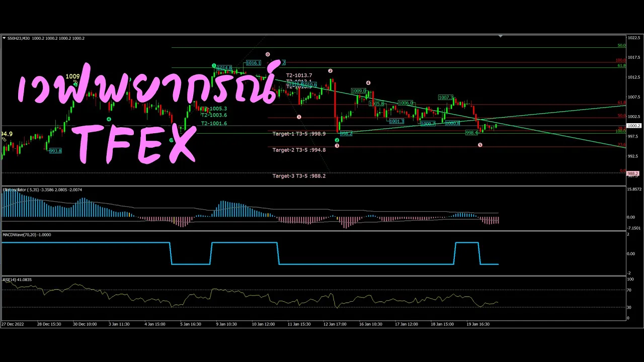Screen dimensions: 644x362
Task: Select the pink wave 3 marker
Action: pyautogui.click(x=337, y=146)
